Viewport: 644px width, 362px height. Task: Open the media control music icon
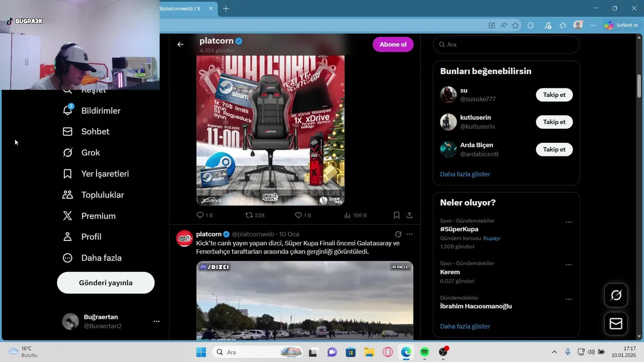(548, 25)
